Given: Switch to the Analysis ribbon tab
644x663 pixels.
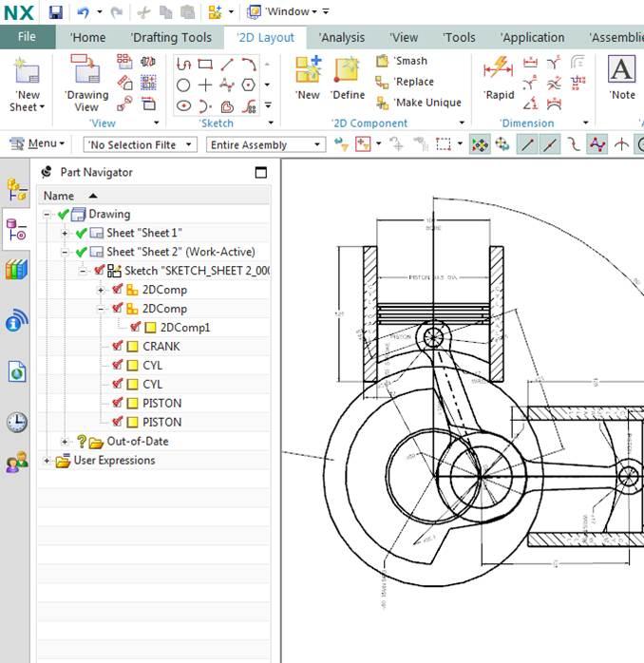Looking at the screenshot, I should coord(342,38).
